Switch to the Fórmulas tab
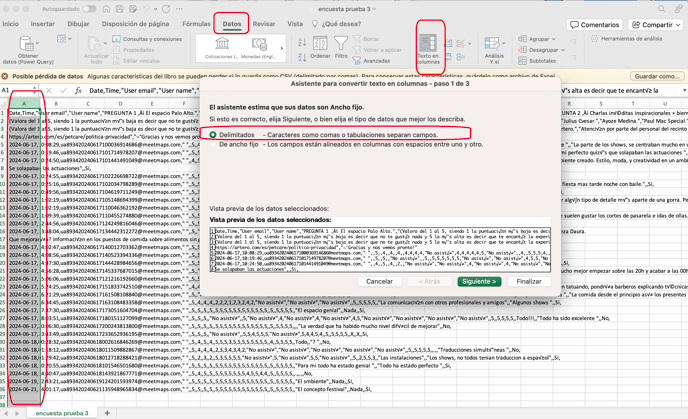 coord(196,24)
